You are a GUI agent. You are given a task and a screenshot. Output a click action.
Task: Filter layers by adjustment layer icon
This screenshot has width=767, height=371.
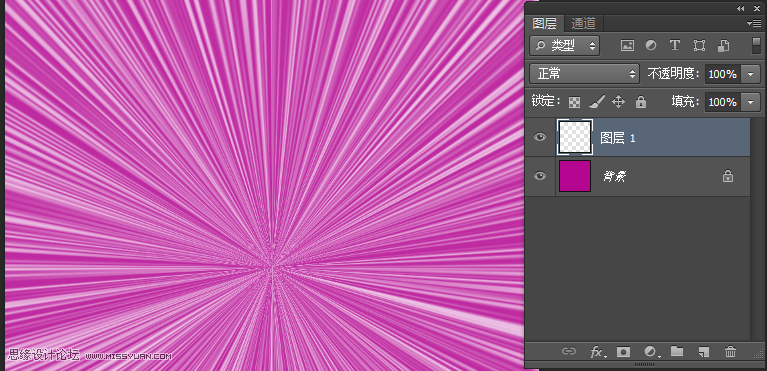651,46
